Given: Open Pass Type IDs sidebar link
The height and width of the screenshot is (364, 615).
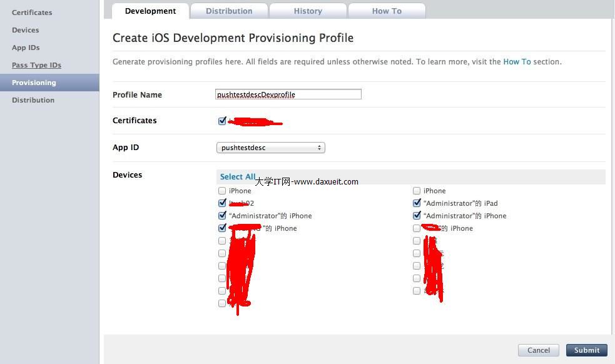Looking at the screenshot, I should click(x=36, y=65).
